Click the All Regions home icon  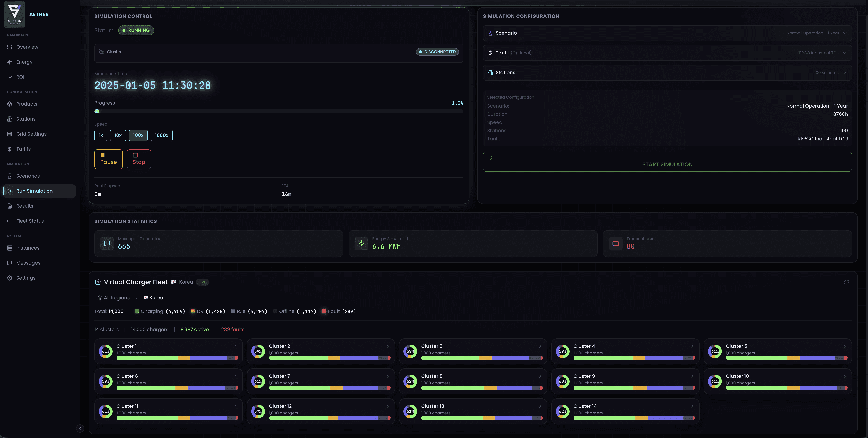click(100, 298)
